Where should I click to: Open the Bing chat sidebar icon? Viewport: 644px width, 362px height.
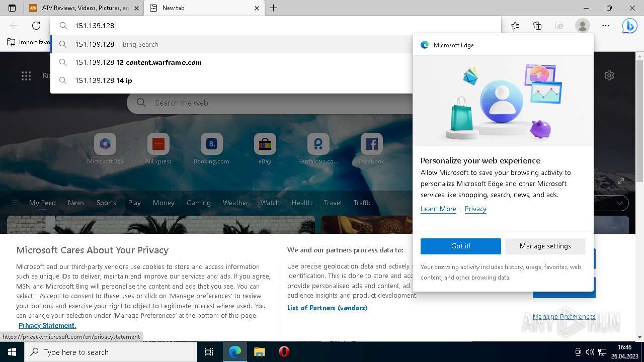click(x=629, y=26)
